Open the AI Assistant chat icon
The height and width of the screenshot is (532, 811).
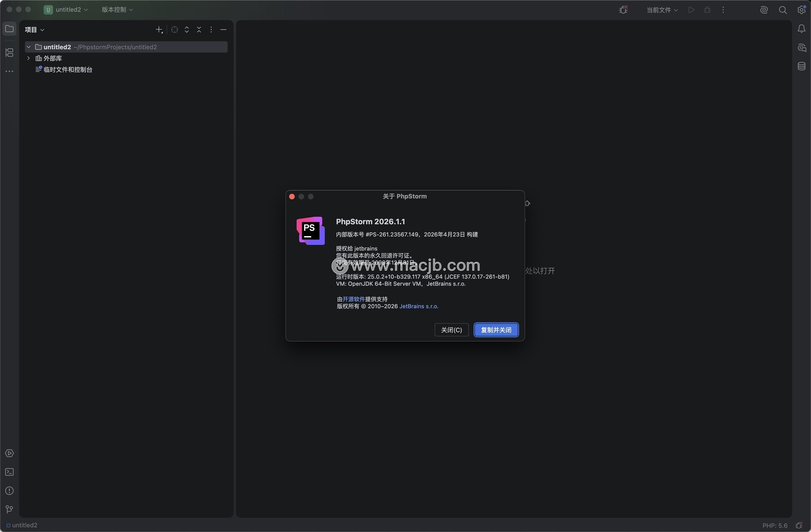point(801,48)
